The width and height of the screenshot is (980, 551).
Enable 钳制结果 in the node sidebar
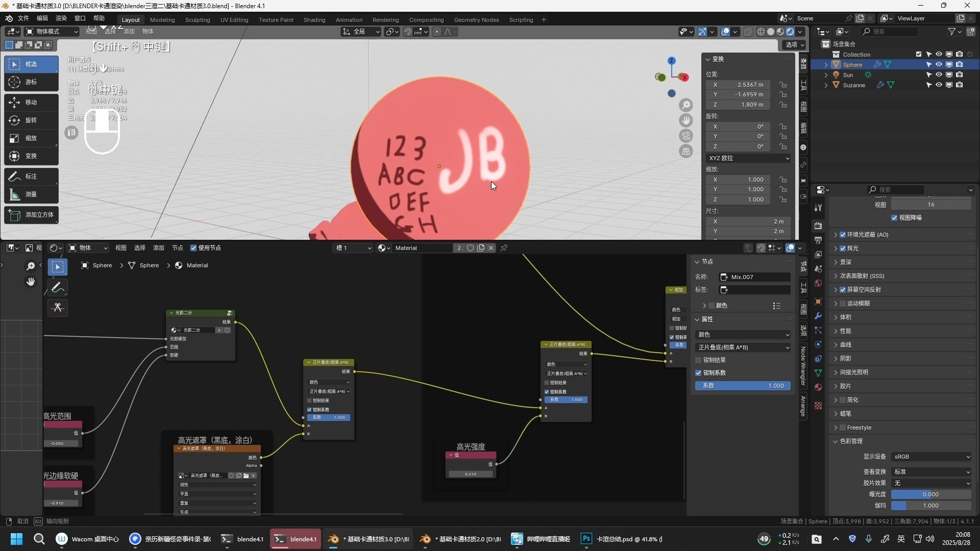pos(698,360)
